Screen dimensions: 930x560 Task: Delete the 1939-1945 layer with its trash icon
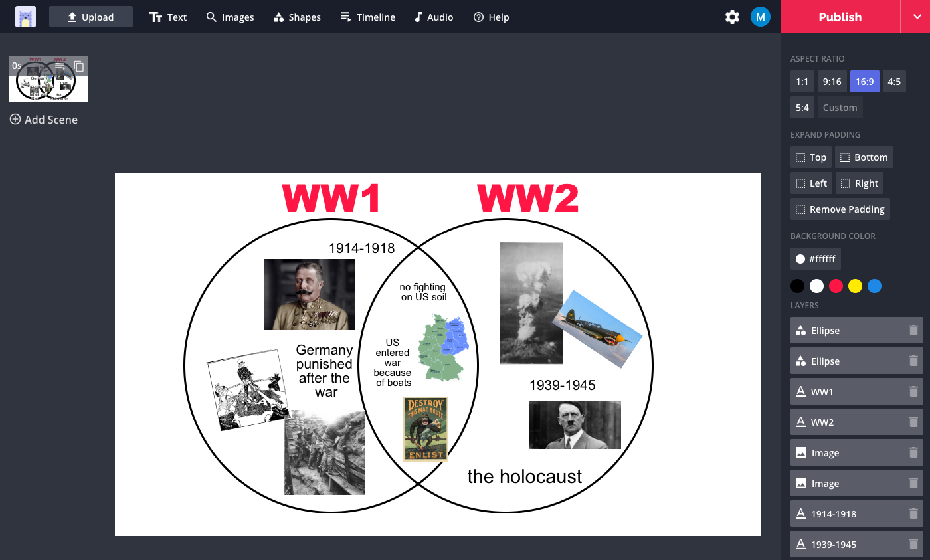point(913,545)
